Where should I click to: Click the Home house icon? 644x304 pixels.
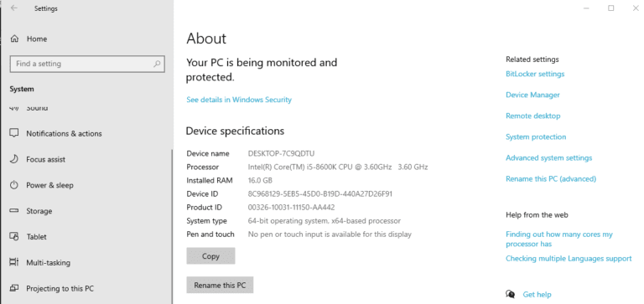coord(14,39)
